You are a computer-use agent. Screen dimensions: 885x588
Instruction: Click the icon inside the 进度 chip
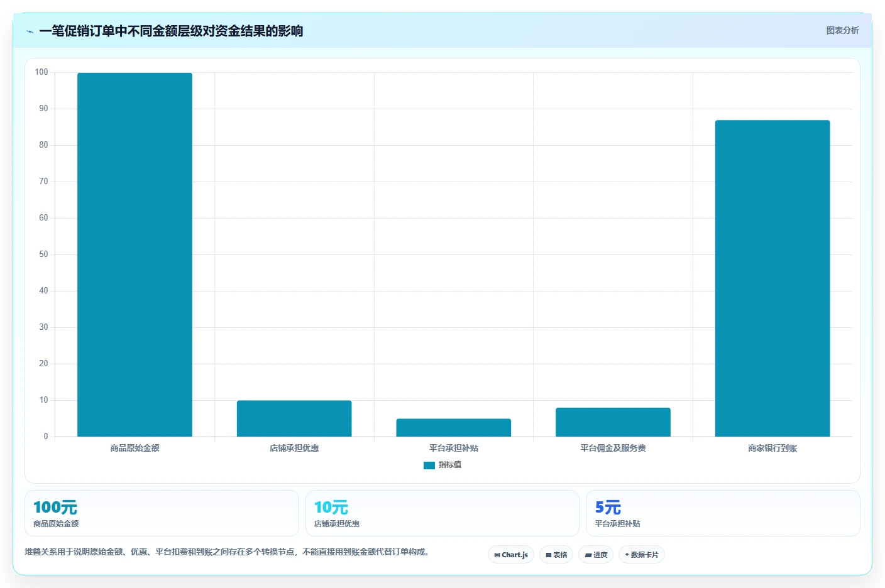pyautogui.click(x=588, y=555)
